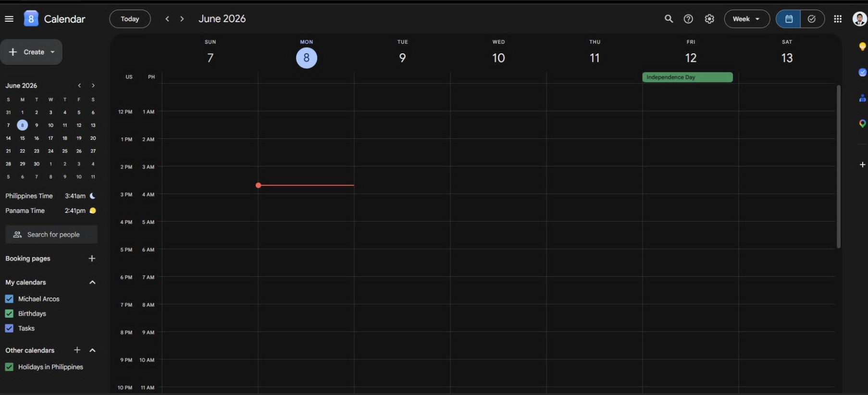
Task: Open the Support help icon
Action: [x=688, y=19]
